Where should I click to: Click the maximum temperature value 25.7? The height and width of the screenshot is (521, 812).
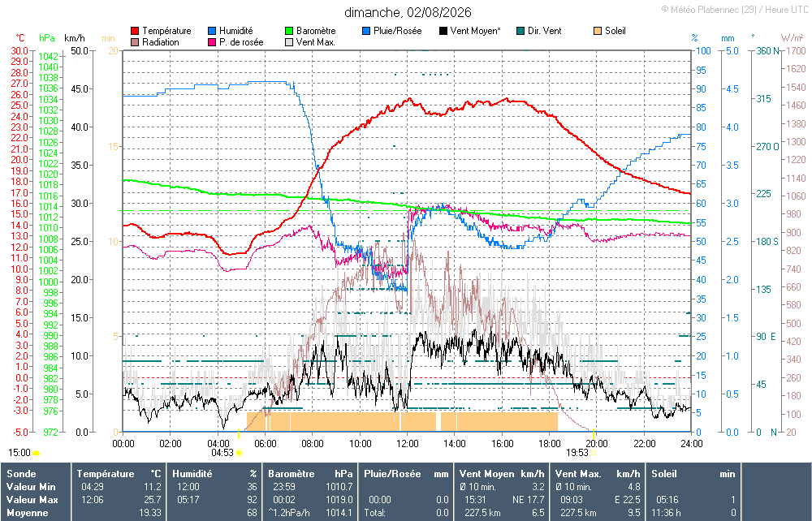click(x=153, y=500)
